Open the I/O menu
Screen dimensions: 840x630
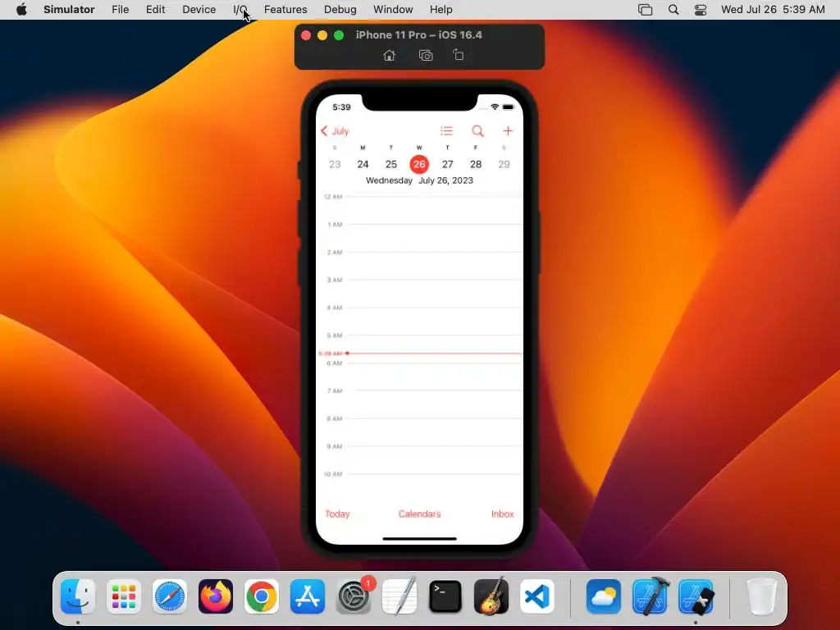coord(240,10)
